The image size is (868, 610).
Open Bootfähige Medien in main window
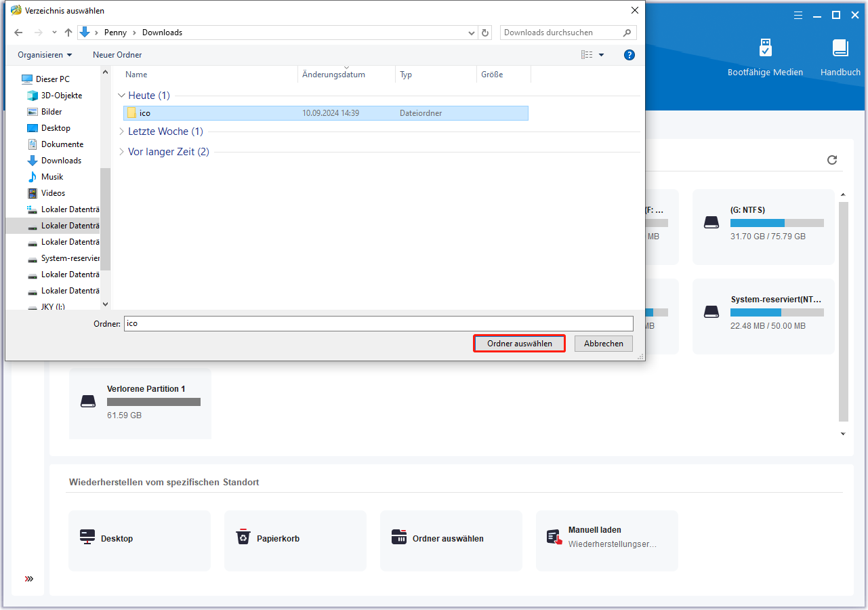[765, 58]
